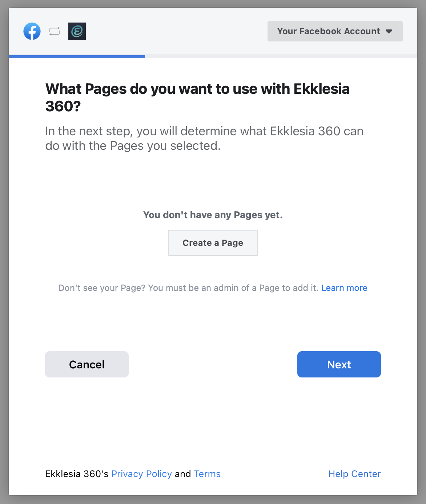Viewport: 426px width, 504px height.
Task: Open Ekklesia 360's Privacy Policy link
Action: [x=141, y=474]
